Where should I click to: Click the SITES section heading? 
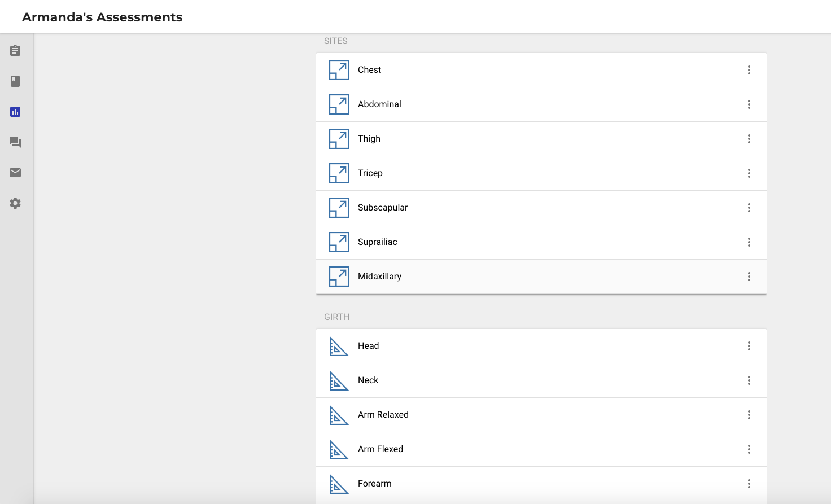[336, 41]
